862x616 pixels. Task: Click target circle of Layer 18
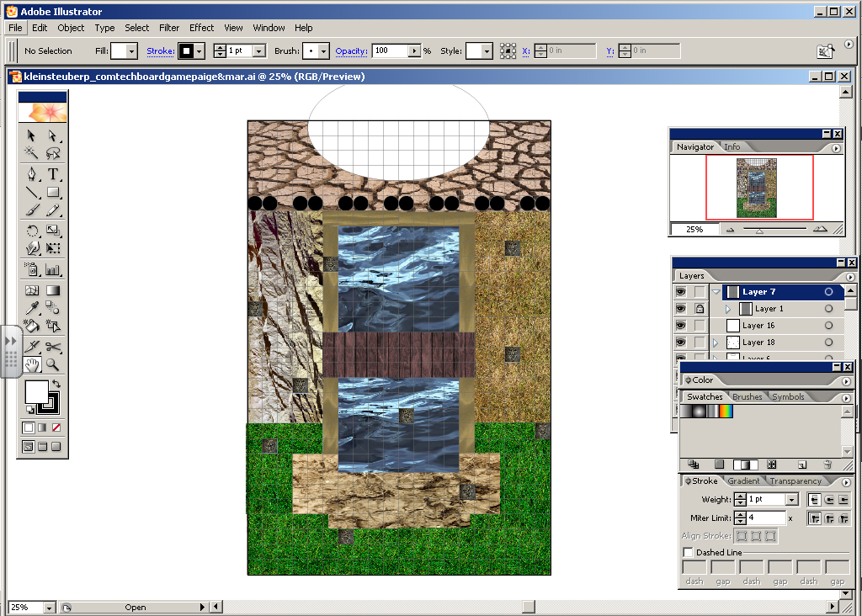point(828,343)
